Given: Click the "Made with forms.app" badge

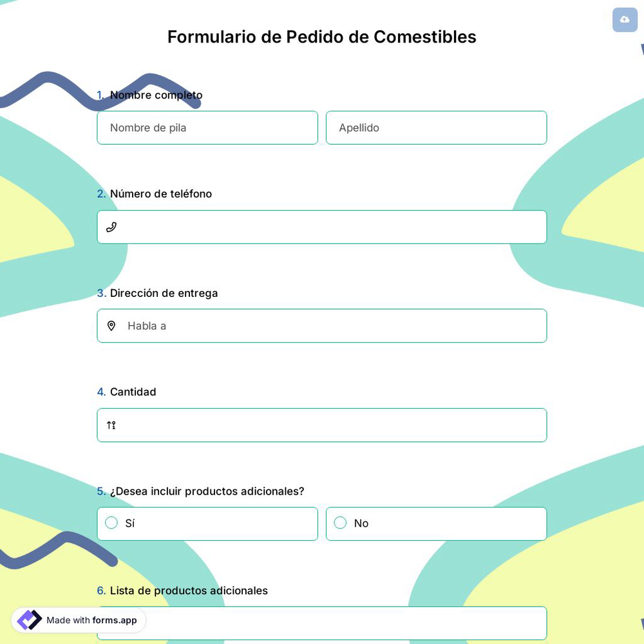Looking at the screenshot, I should (78, 620).
